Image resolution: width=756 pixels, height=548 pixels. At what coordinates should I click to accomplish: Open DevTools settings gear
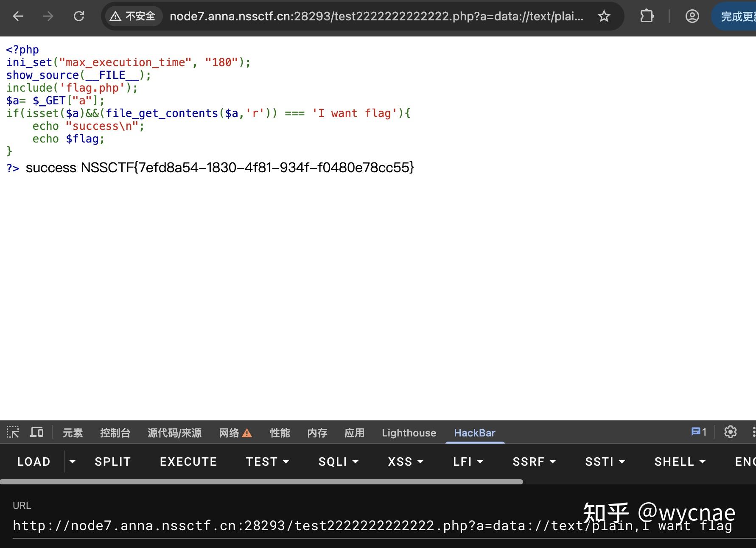tap(730, 432)
